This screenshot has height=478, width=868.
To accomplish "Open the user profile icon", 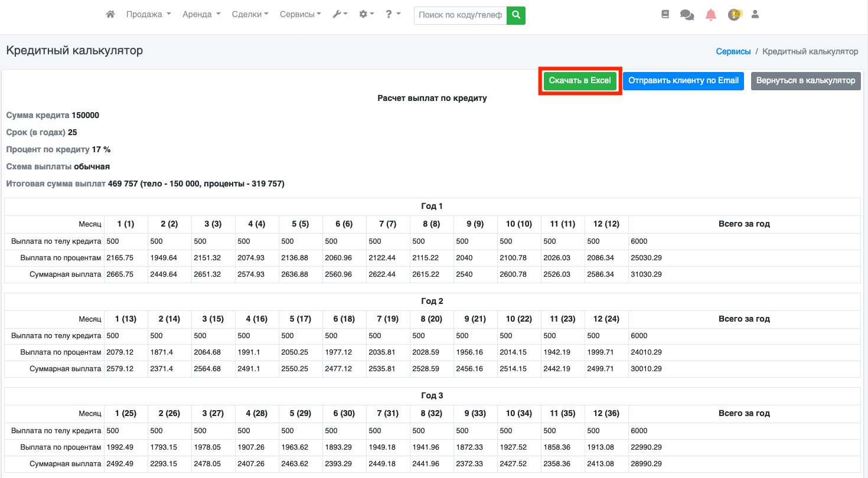I will point(755,15).
